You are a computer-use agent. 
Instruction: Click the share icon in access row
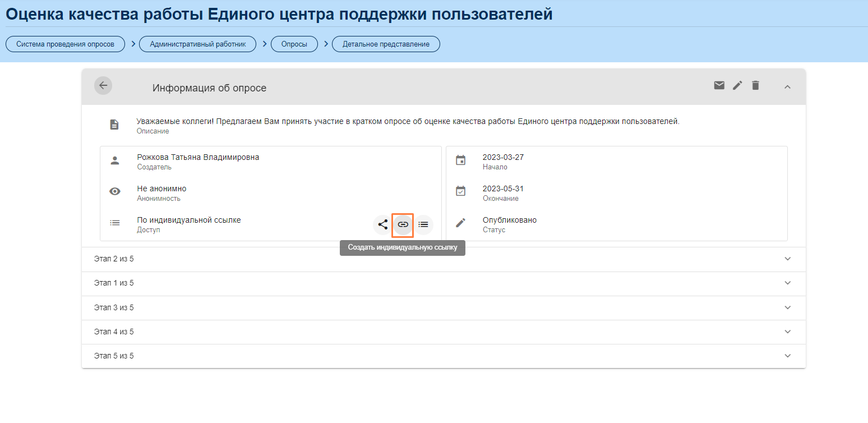point(382,224)
